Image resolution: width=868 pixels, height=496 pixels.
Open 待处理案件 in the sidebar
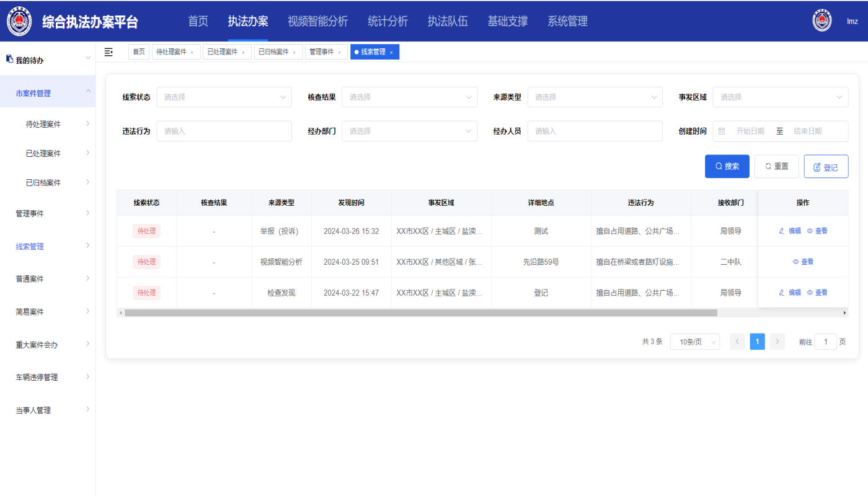[48, 124]
